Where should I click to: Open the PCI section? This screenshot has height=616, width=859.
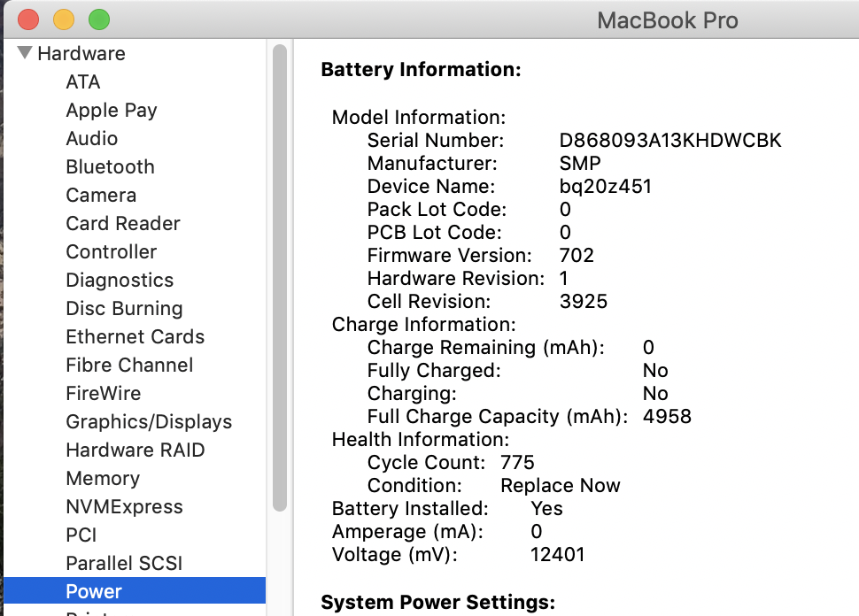81,535
